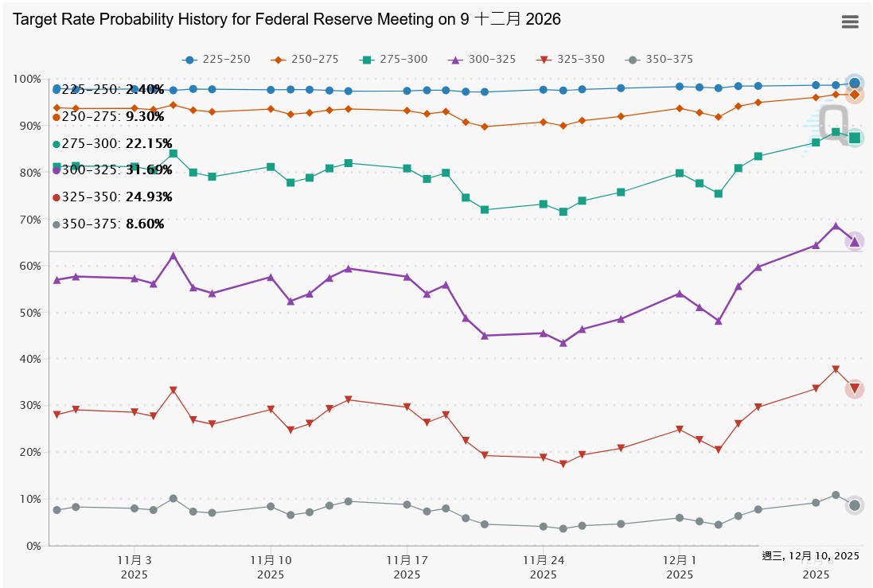Viewport: 873px width, 588px height.
Task: Open the chart hamburger context menu
Action: (x=850, y=22)
